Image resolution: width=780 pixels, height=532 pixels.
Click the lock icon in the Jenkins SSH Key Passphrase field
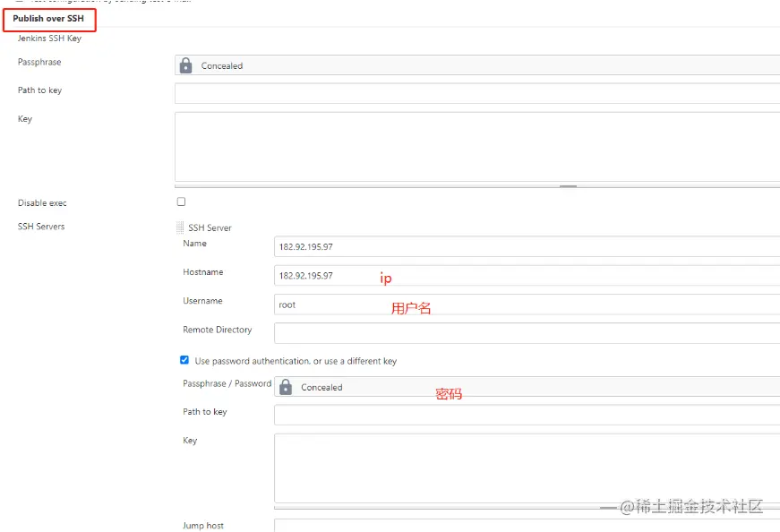coord(185,65)
